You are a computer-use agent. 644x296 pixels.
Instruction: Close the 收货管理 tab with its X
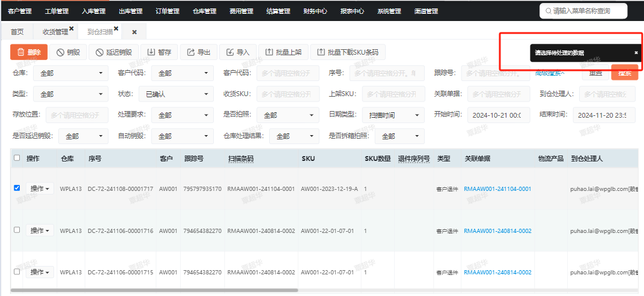71,28
